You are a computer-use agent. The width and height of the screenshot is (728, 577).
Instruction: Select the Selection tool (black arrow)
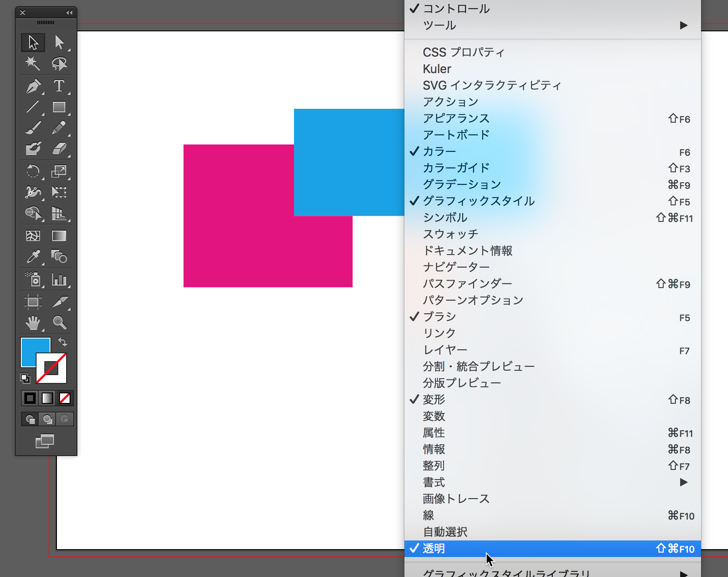coord(33,42)
